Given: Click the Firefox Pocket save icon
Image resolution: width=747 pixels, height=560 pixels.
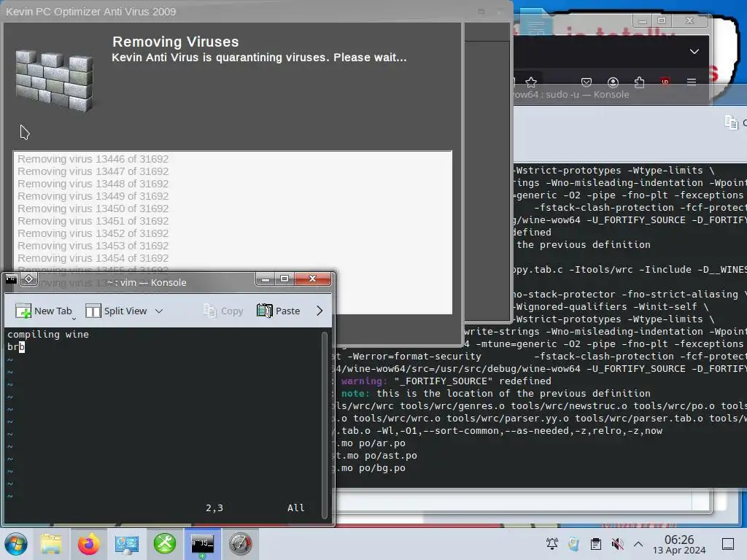Looking at the screenshot, I should [x=587, y=82].
